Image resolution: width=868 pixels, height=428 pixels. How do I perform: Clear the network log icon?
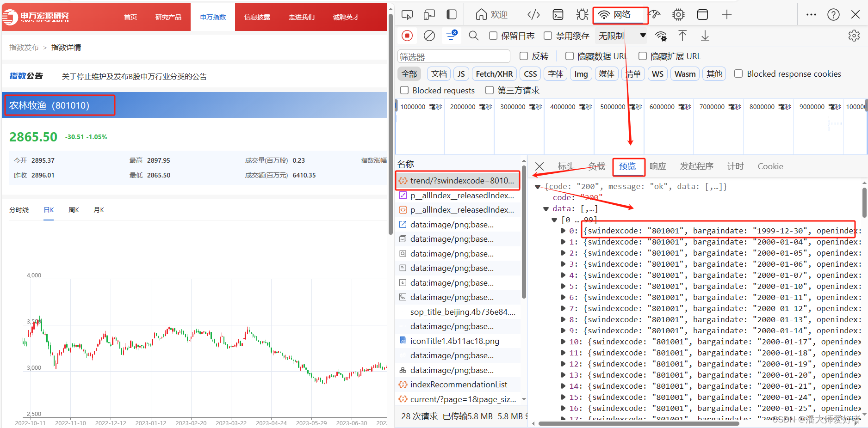(x=429, y=36)
